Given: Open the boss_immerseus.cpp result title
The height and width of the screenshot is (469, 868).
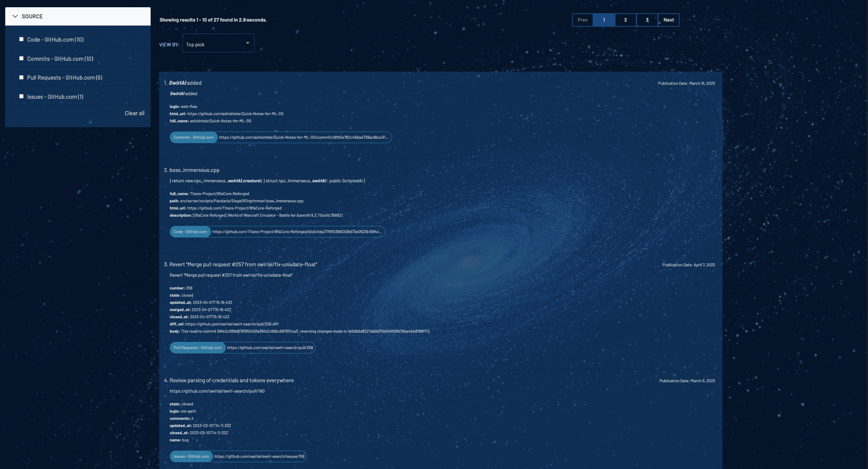Looking at the screenshot, I should (x=194, y=170).
